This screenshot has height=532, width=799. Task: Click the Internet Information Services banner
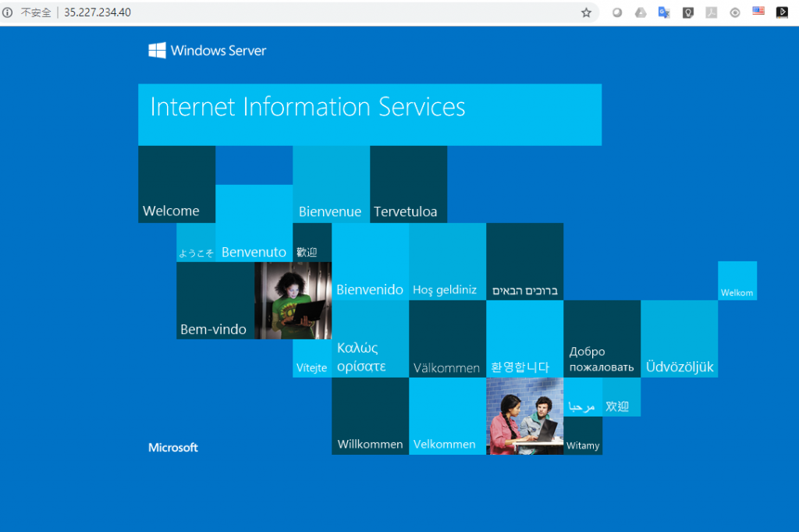click(370, 115)
